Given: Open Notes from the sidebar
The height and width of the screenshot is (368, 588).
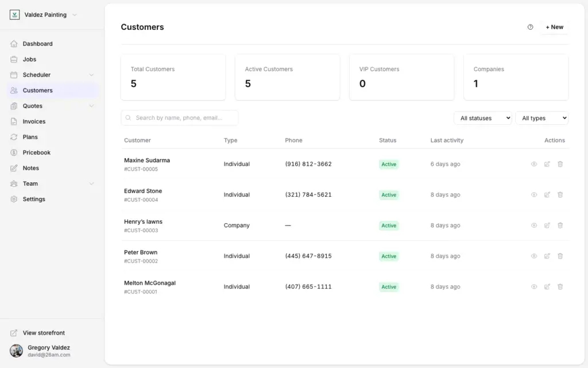Looking at the screenshot, I should coord(52,168).
